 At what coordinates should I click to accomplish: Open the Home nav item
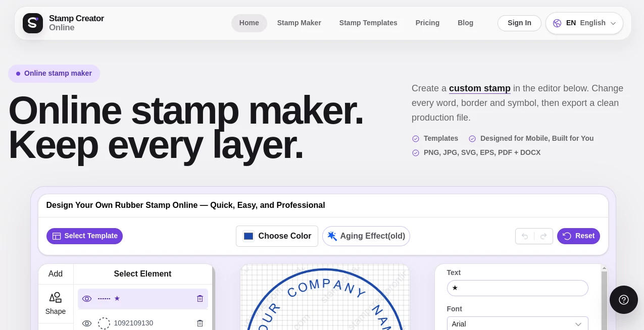click(249, 23)
